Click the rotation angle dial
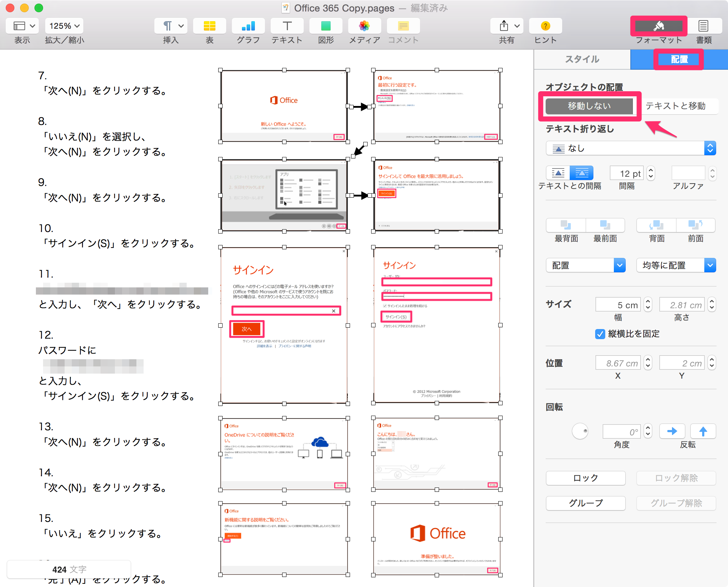Image resolution: width=728 pixels, height=587 pixels. coord(580,431)
